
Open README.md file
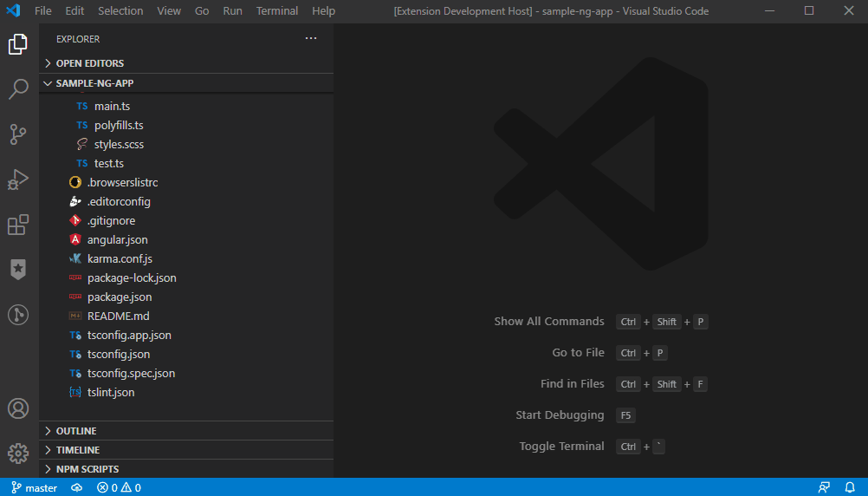click(186, 316)
